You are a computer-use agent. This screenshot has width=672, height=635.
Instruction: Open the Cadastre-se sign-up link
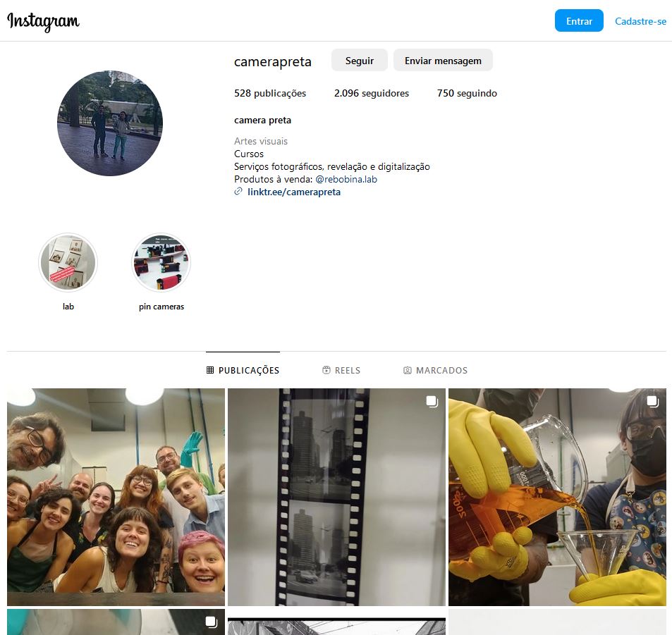pos(640,21)
